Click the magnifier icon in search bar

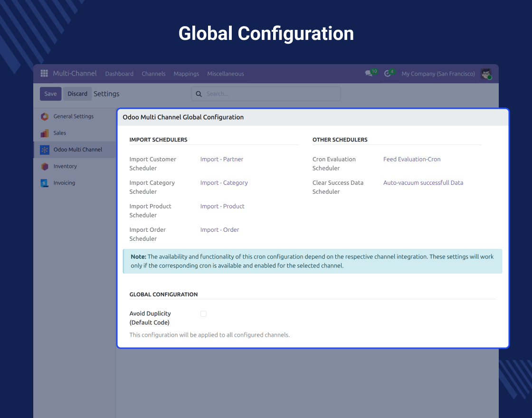click(x=199, y=94)
